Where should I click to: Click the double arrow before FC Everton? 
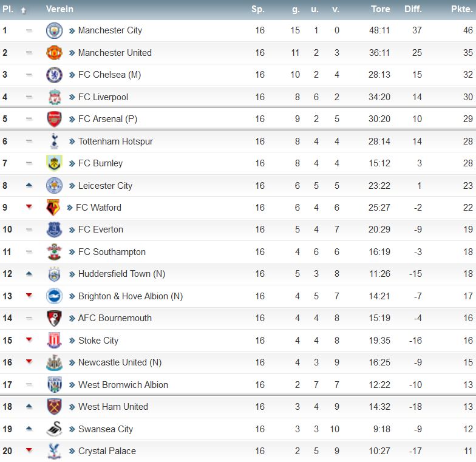coord(72,229)
